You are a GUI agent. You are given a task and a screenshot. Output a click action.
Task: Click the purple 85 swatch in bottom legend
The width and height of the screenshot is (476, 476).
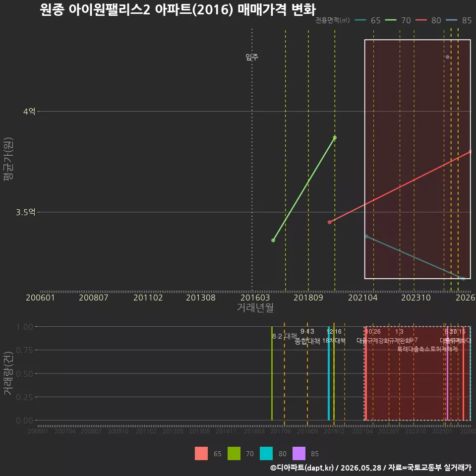coord(298,454)
